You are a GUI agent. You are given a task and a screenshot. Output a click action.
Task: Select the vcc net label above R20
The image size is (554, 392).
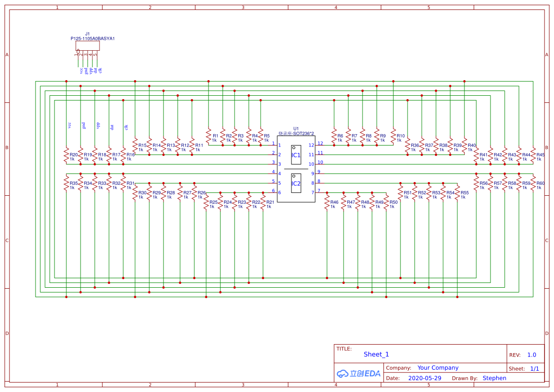69,125
